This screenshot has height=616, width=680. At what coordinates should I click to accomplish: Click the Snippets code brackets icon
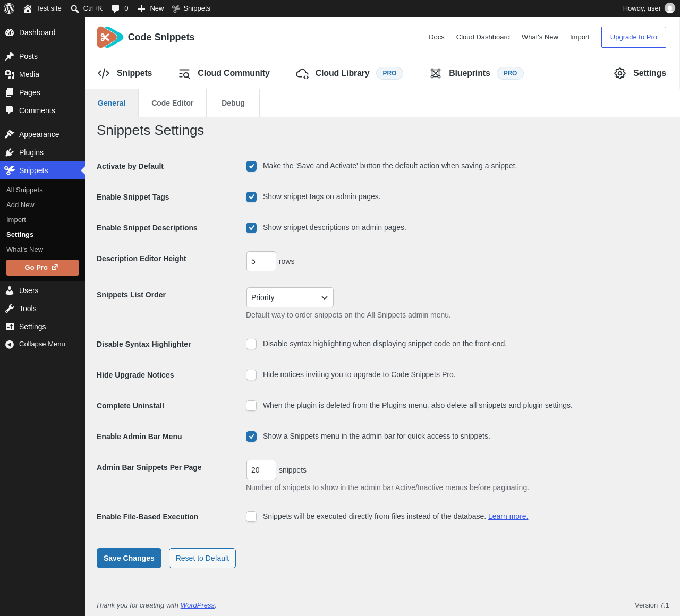point(104,73)
